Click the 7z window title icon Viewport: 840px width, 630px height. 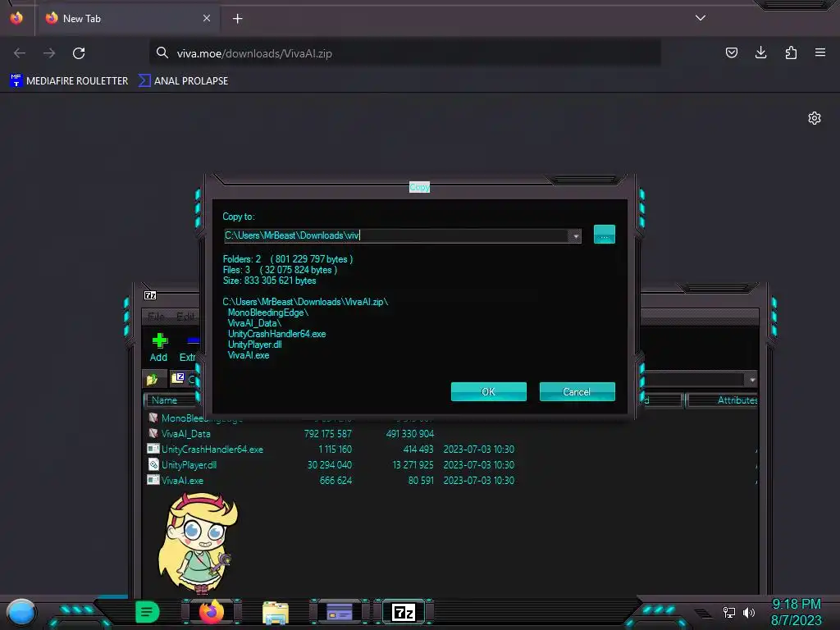point(150,295)
